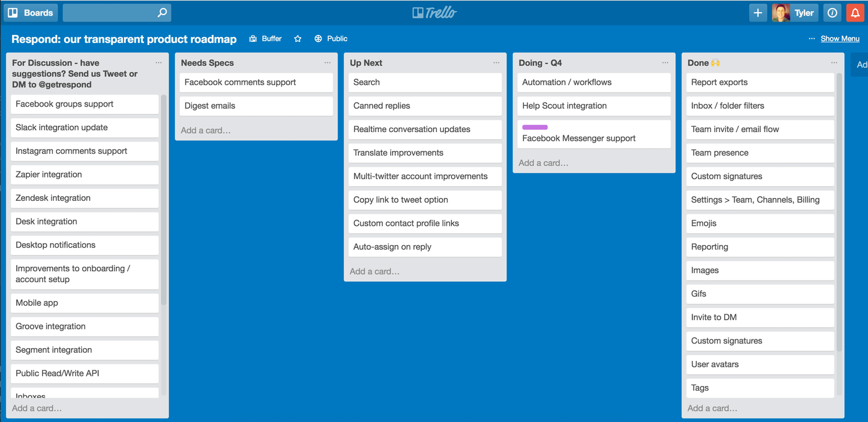Open Settings > Team, Channels, Billing card

pyautogui.click(x=760, y=200)
